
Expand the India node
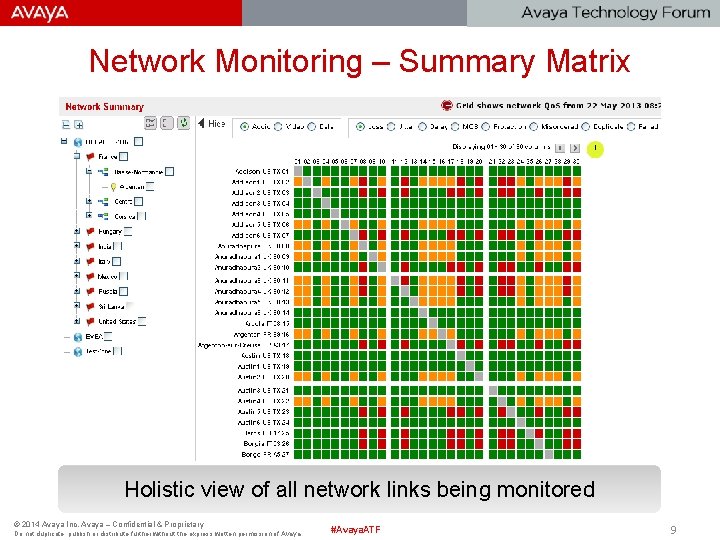tap(77, 246)
